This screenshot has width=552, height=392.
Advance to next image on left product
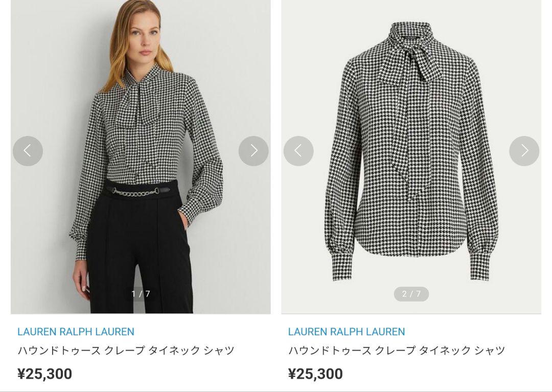(x=254, y=151)
